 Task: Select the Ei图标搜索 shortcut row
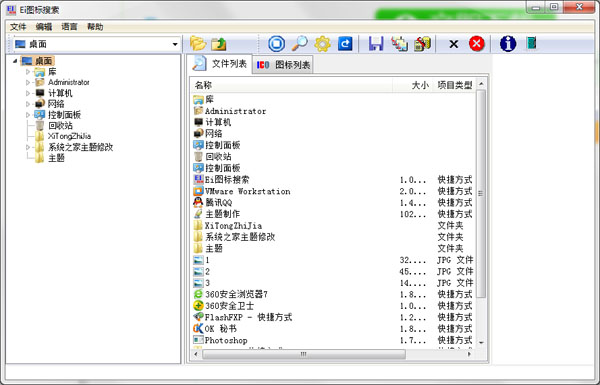334,179
